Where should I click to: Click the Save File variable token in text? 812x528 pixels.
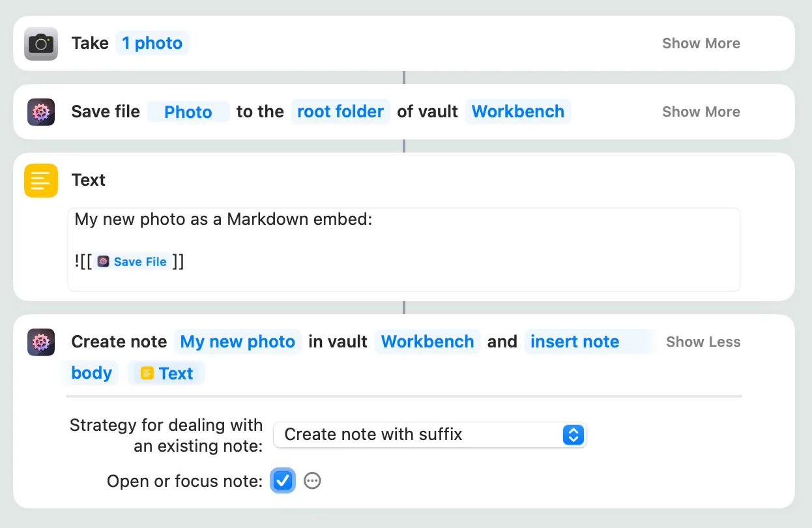tap(132, 262)
